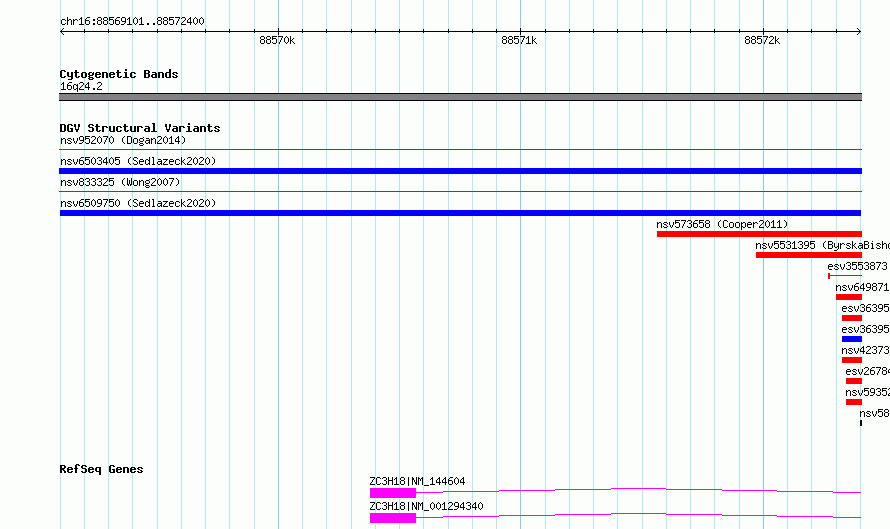
Task: Click the short blue esv36395 variant bar
Action: click(x=851, y=339)
